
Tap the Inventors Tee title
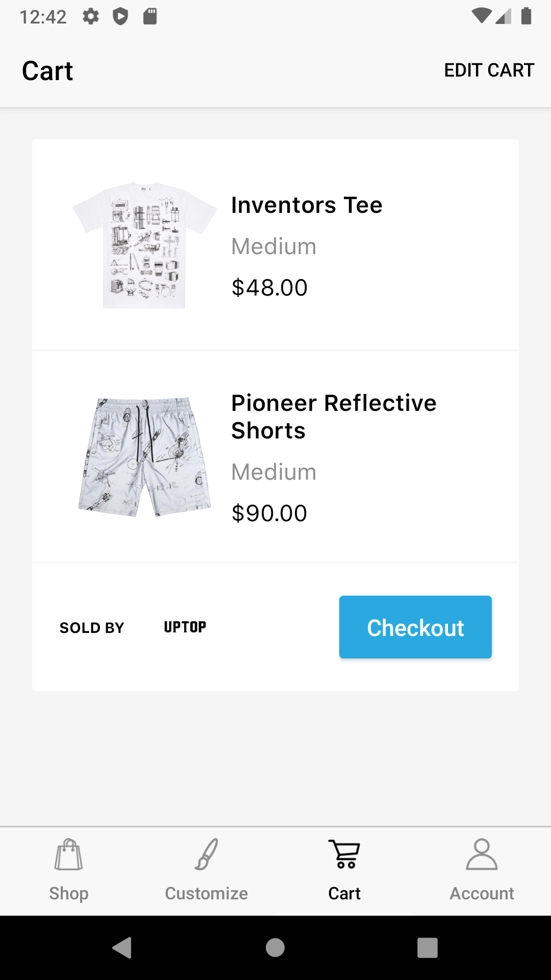307,205
